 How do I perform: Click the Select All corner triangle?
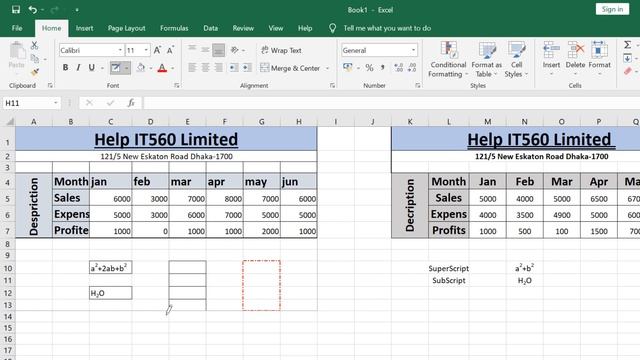[x=10, y=121]
